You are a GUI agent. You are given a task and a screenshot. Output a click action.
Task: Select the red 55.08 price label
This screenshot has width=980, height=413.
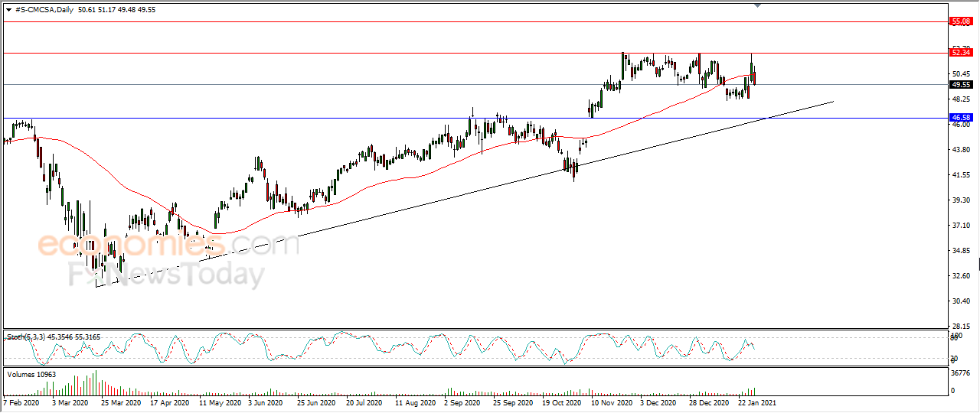pos(960,22)
